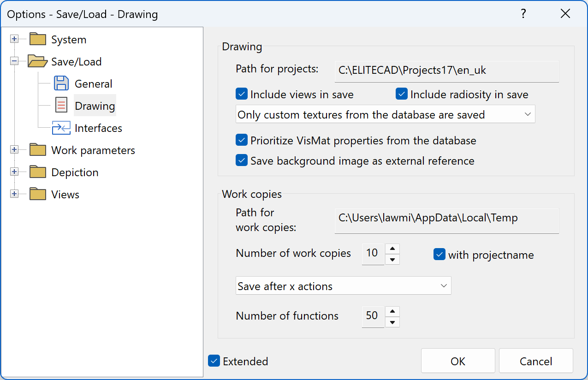Dismiss the dialog using Cancel
Viewport: 588px width, 380px height.
pos(535,361)
